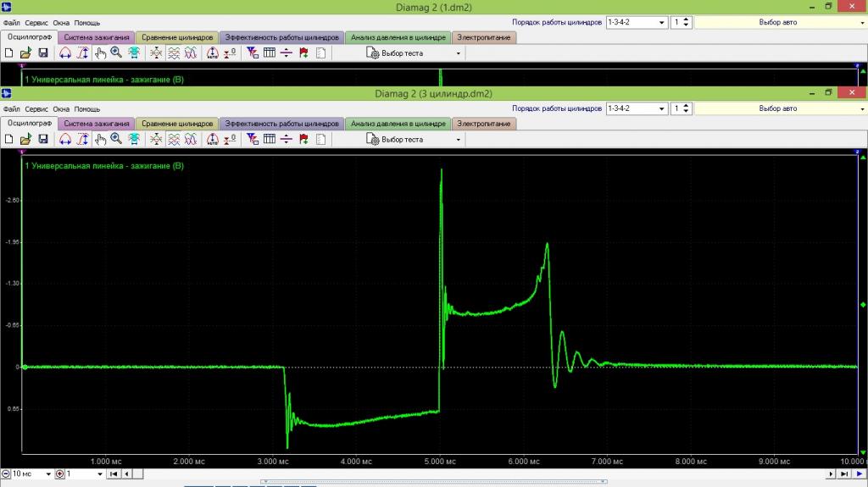Fit waveform horizontally in 1.dm2 window
868x487 pixels.
(65, 53)
